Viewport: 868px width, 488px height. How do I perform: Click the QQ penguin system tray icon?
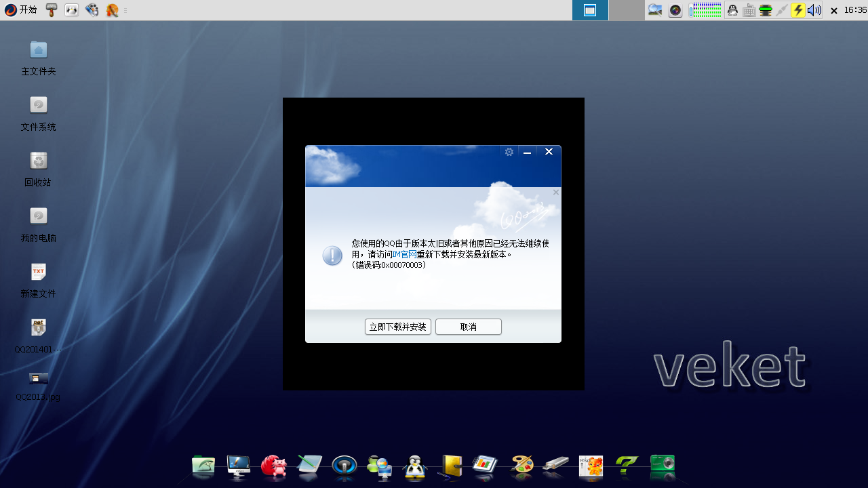(732, 10)
